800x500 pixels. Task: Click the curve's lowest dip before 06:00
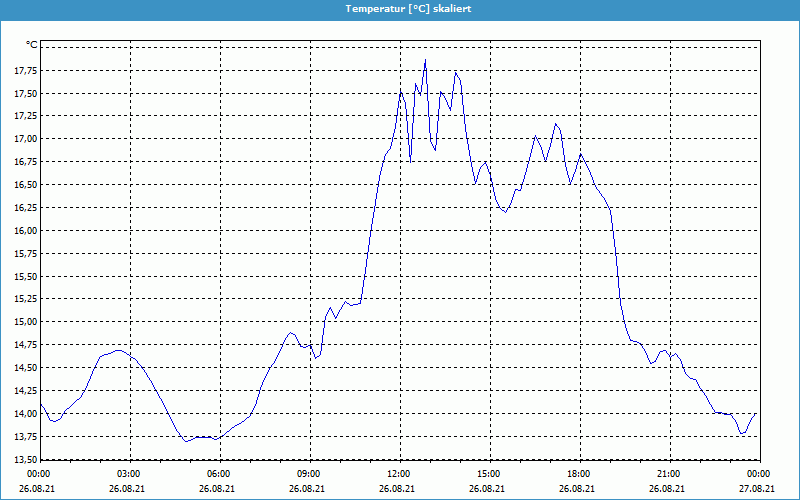pyautogui.click(x=187, y=440)
